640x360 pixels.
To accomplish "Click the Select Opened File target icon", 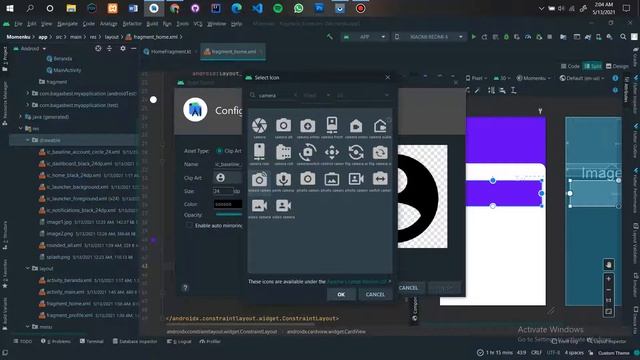I will (x=98, y=48).
